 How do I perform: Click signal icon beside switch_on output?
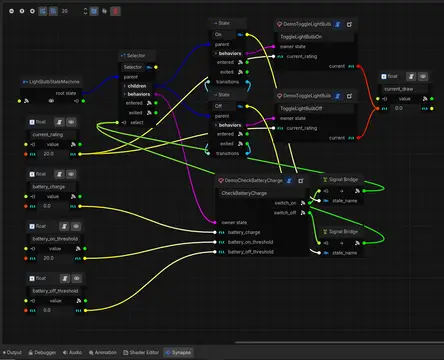pos(303,203)
